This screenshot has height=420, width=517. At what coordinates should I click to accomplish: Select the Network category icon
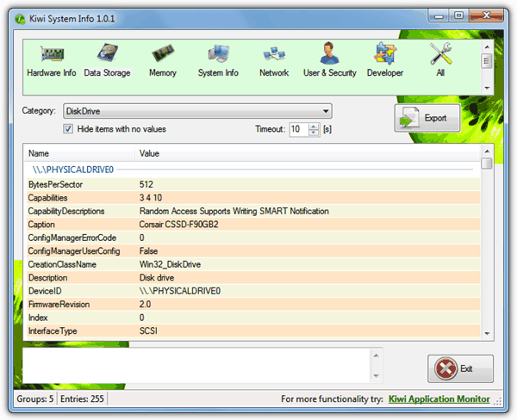(274, 59)
